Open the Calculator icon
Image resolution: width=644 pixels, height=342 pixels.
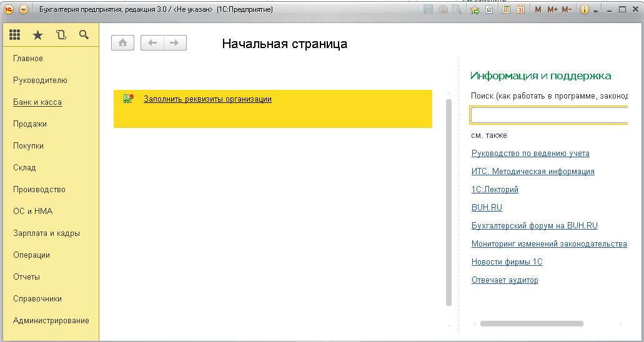point(507,9)
